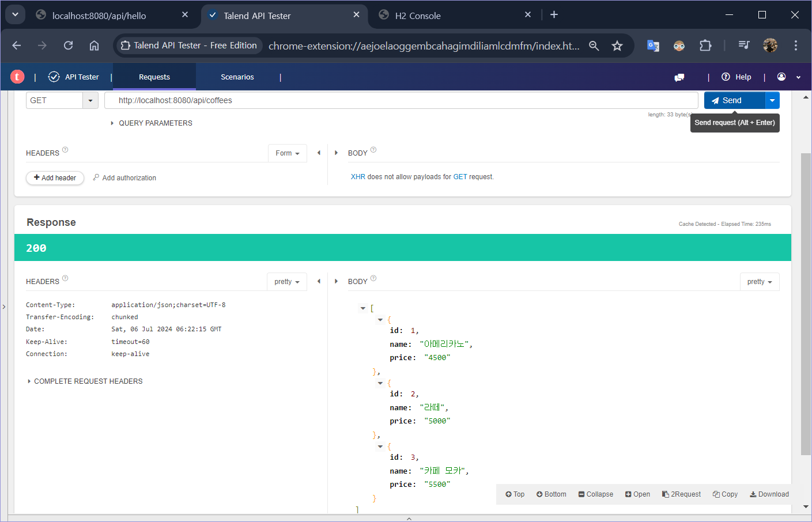
Task: Open the tab search dropdown
Action: (x=15, y=15)
